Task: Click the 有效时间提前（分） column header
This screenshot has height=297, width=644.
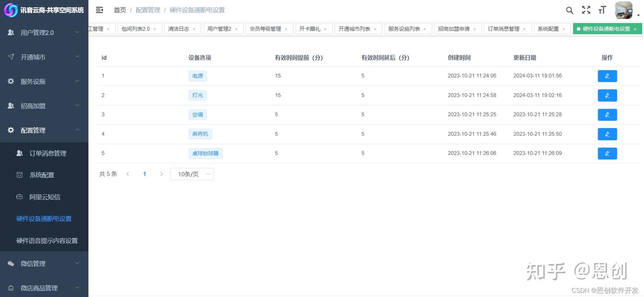Action: click(x=299, y=58)
